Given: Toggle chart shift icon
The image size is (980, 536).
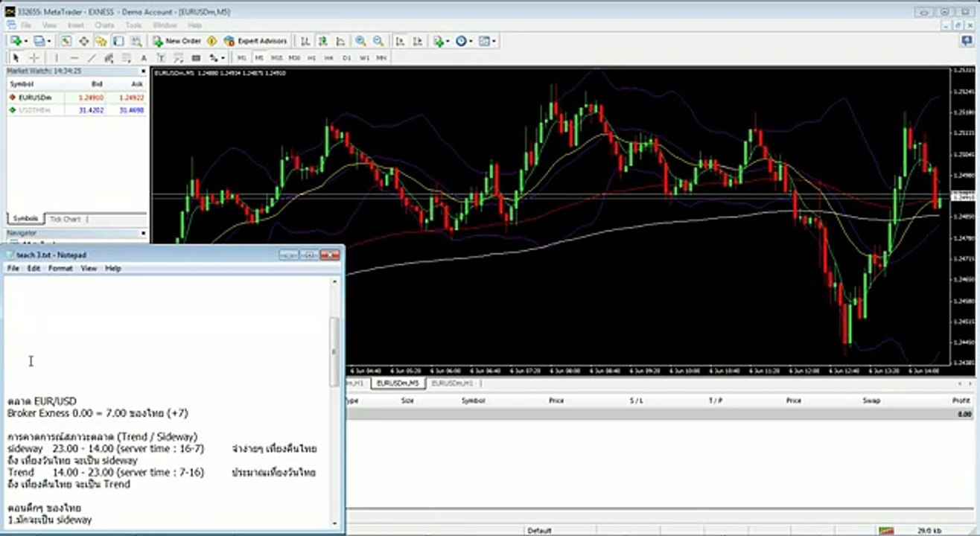Looking at the screenshot, I should [x=418, y=41].
